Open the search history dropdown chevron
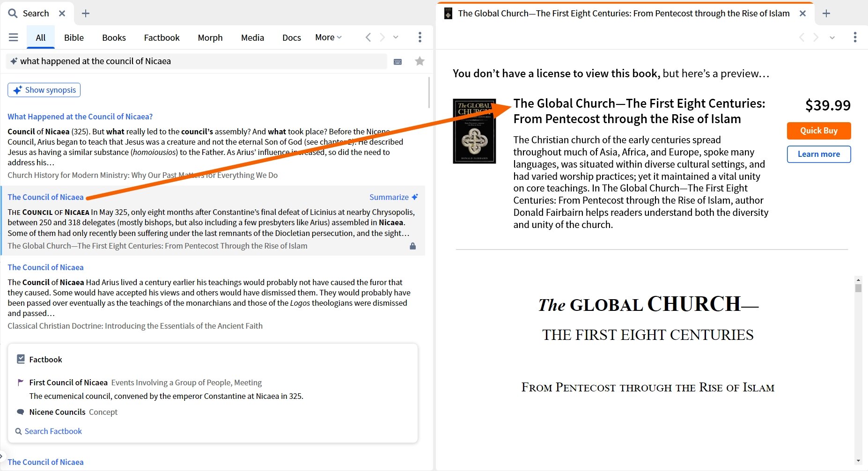The width and height of the screenshot is (868, 471). tap(396, 37)
